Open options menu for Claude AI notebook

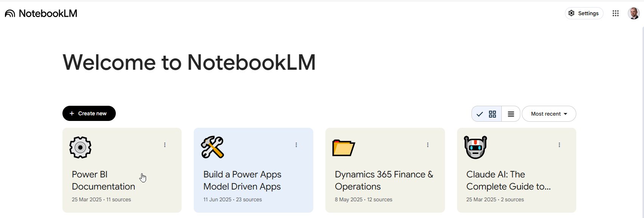click(559, 145)
